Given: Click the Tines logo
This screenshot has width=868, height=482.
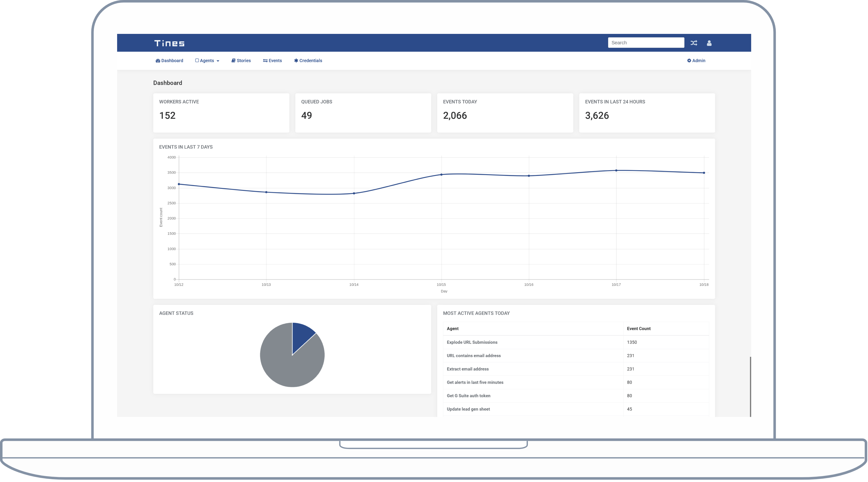Looking at the screenshot, I should coord(170,43).
